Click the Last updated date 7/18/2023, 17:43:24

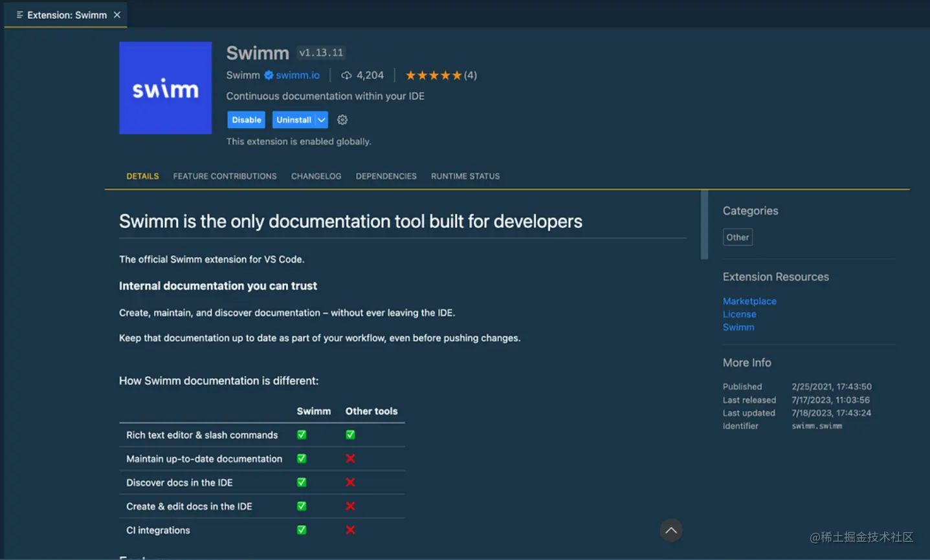(x=831, y=413)
